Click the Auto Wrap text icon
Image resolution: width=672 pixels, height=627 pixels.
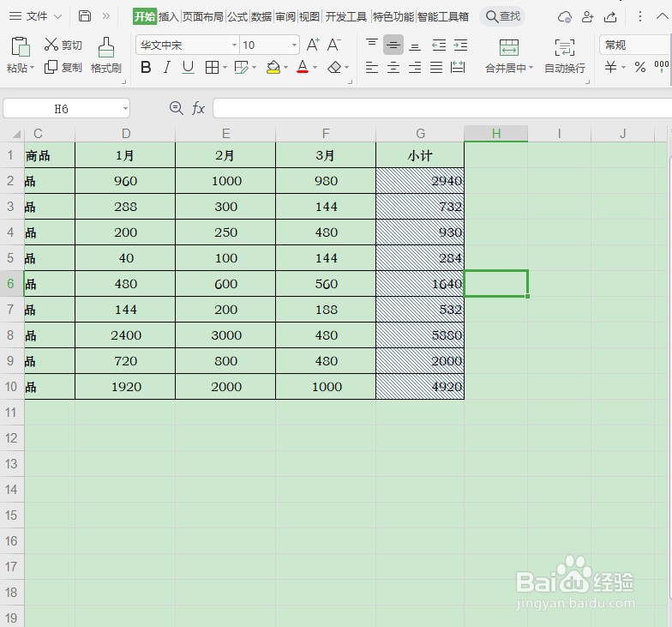pos(564,47)
